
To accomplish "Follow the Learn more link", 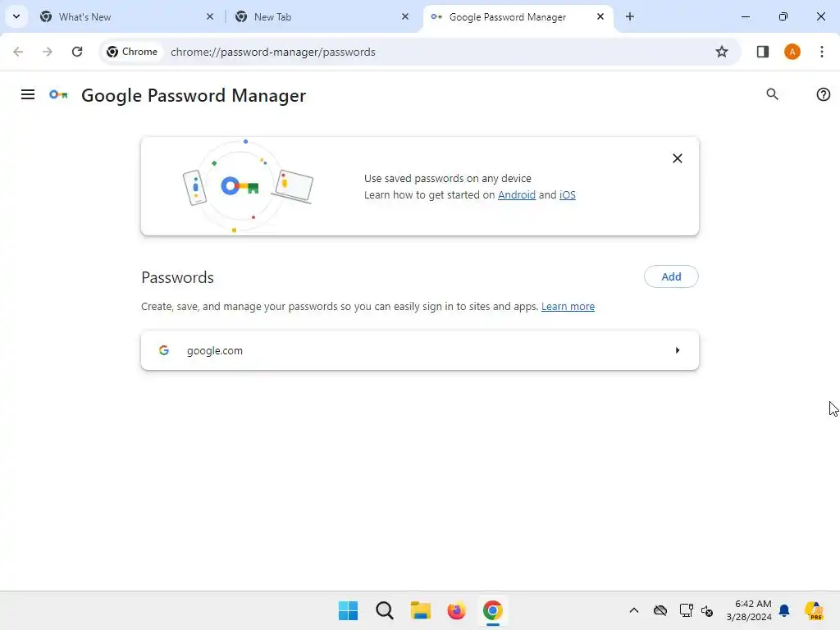I will [568, 307].
